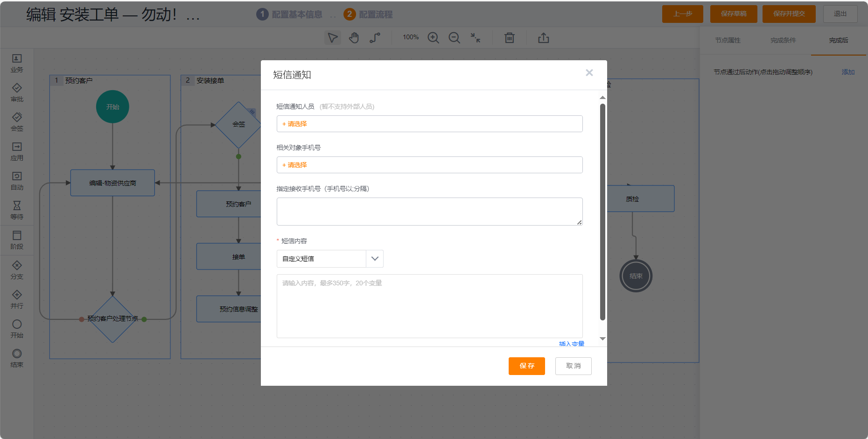Select the dark 结束 end node
This screenshot has height=439, width=868.
tap(636, 276)
